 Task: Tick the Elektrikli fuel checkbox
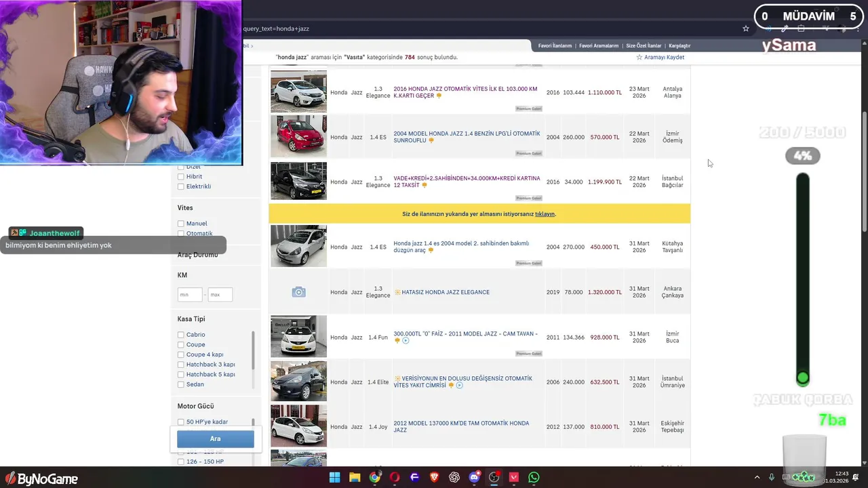[x=181, y=186]
